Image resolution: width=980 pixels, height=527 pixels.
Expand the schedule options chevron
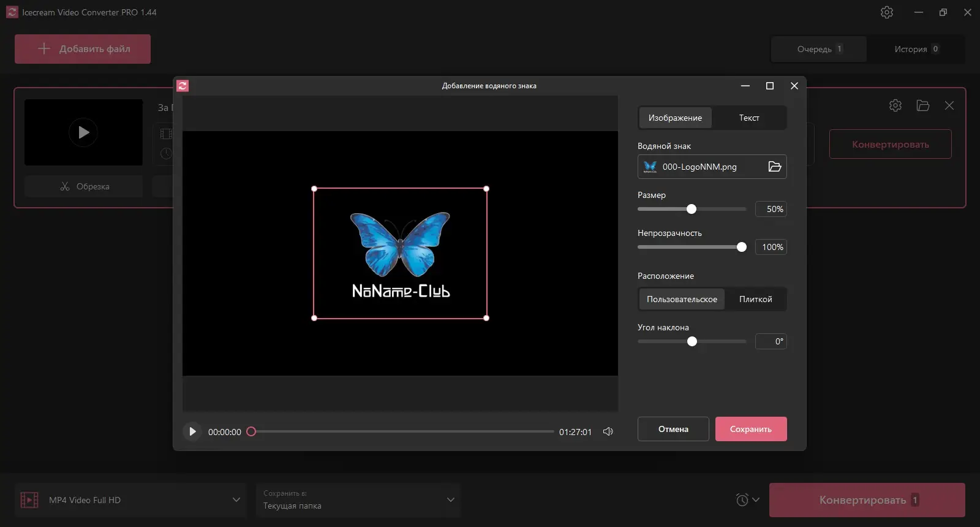click(756, 500)
